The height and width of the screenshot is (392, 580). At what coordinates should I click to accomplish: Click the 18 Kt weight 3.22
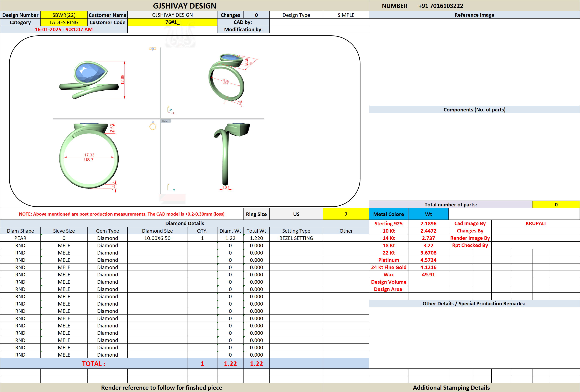tap(428, 245)
